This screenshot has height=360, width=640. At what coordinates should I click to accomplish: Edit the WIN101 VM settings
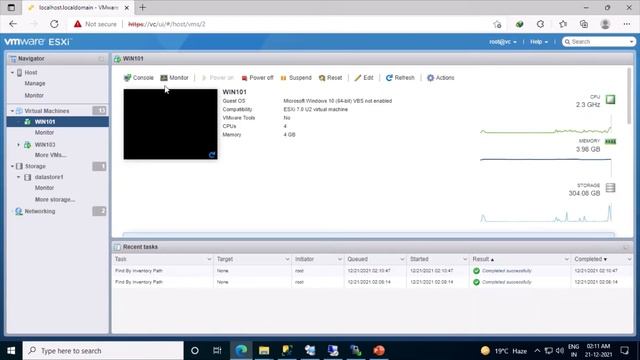click(364, 78)
